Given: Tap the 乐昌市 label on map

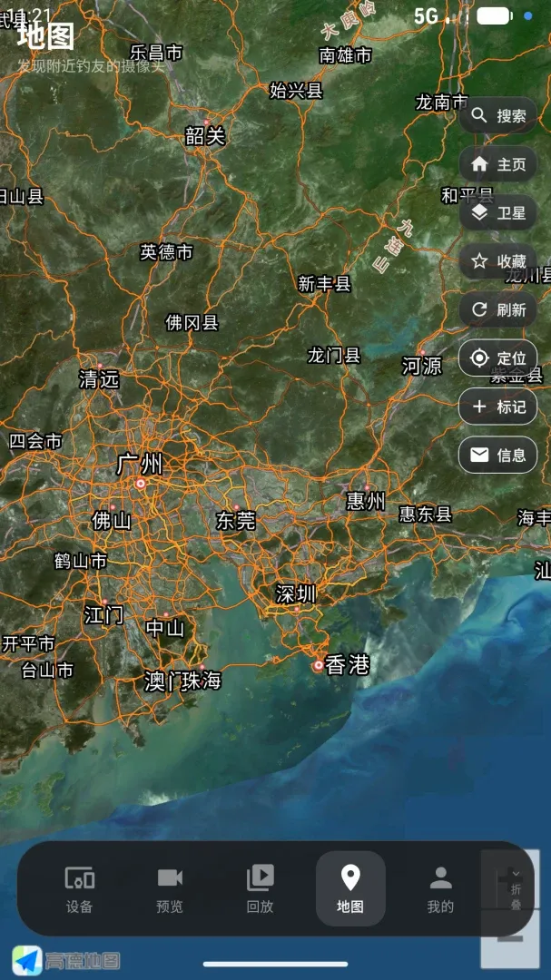Looking at the screenshot, I should (x=156, y=54).
